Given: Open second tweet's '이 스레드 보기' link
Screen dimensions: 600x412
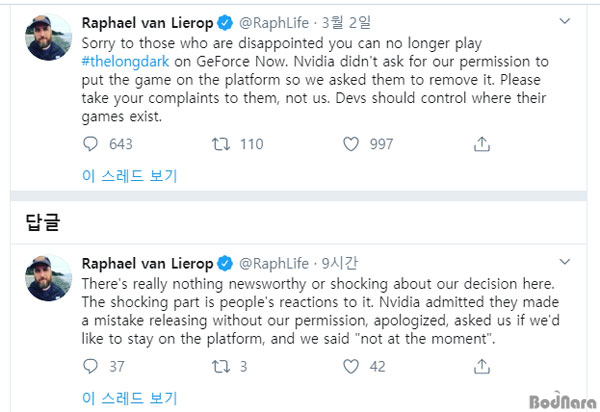Looking at the screenshot, I should (x=130, y=398).
